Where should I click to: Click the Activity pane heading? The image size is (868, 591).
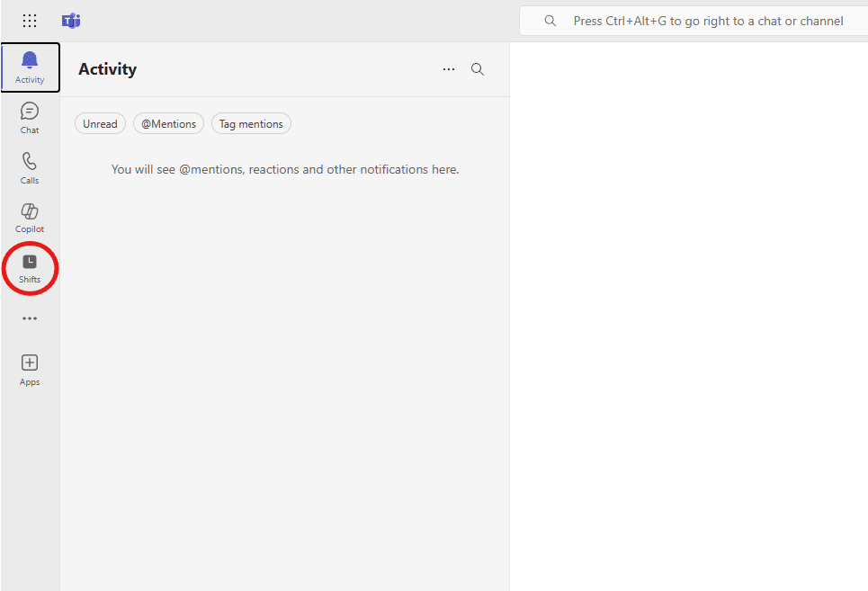point(107,69)
